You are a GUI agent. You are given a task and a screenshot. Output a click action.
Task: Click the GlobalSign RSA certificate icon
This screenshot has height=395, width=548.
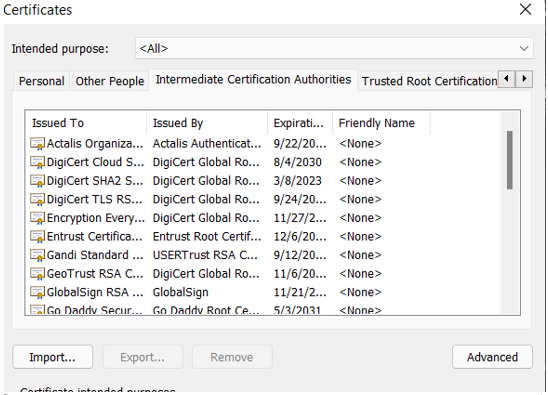tap(37, 292)
